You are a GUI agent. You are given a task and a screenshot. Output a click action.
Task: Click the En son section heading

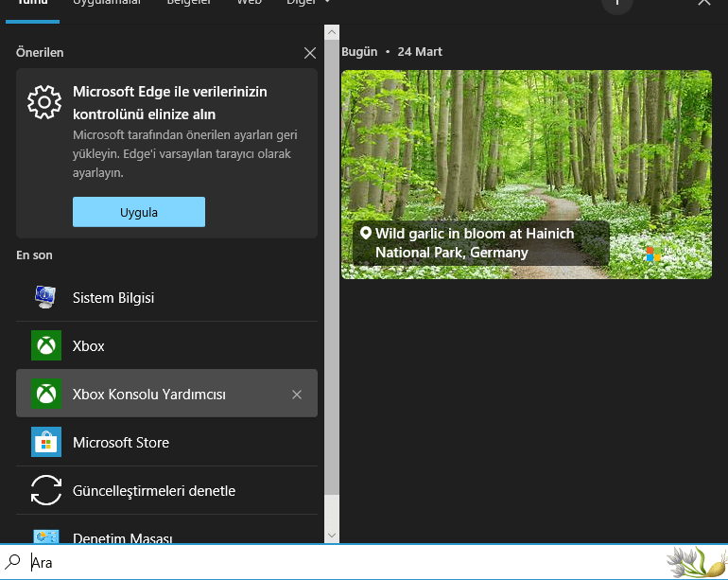(x=34, y=255)
